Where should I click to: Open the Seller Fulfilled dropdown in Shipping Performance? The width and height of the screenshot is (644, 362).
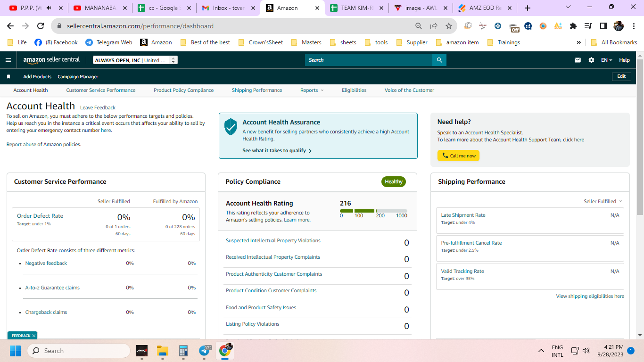pos(603,201)
